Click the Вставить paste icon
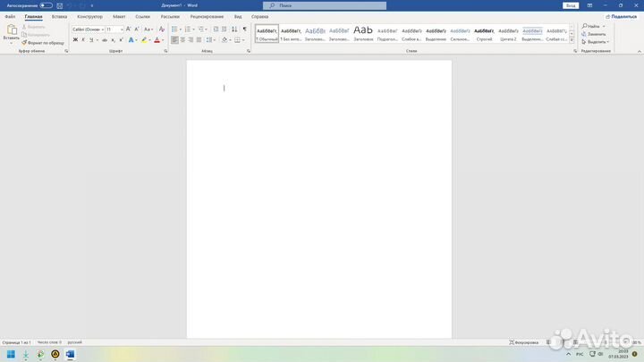 click(11, 32)
